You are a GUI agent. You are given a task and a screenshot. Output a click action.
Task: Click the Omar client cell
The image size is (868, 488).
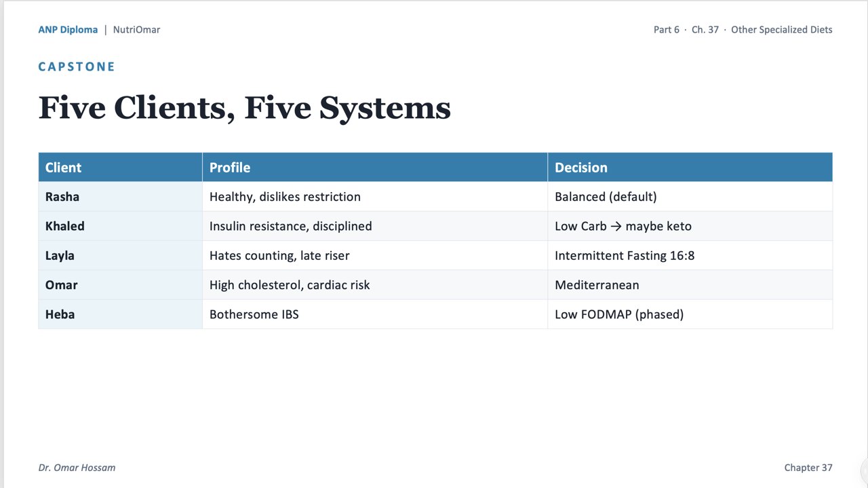[x=120, y=285]
